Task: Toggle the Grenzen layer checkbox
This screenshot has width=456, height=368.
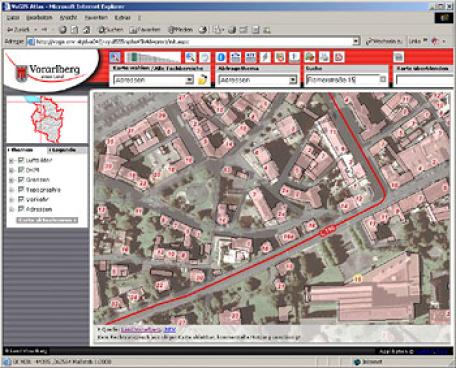Action: pos(21,180)
